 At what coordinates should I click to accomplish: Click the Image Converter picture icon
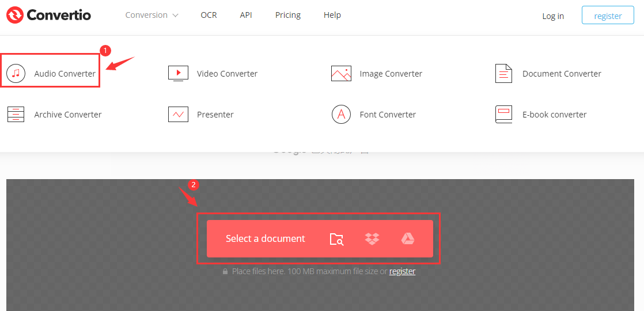click(341, 73)
